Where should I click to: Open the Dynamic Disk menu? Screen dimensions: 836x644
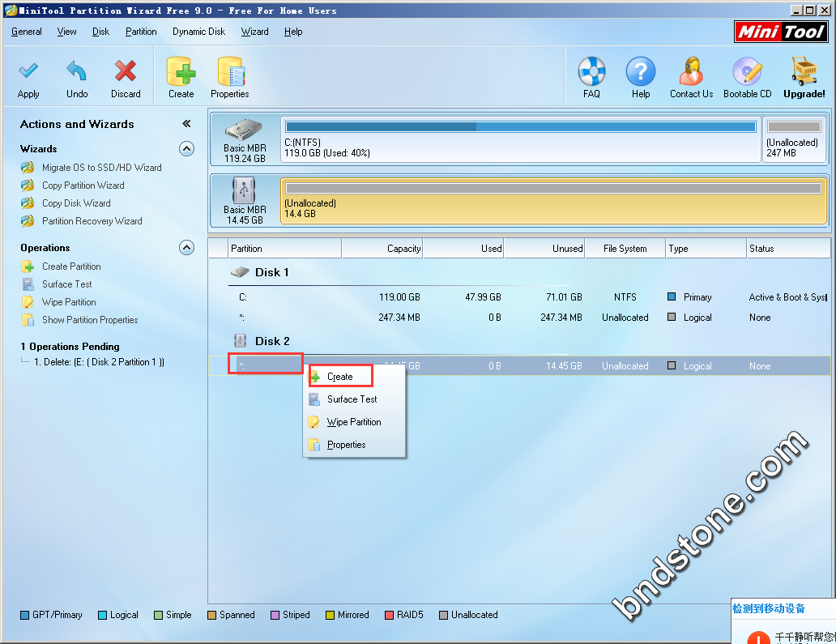tap(198, 32)
